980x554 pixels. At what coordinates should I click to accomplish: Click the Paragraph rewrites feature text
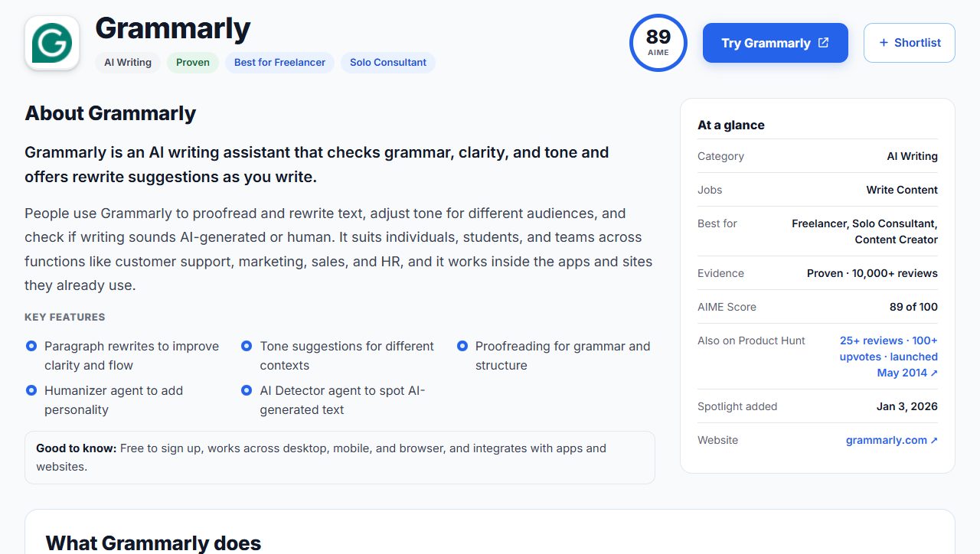point(132,356)
